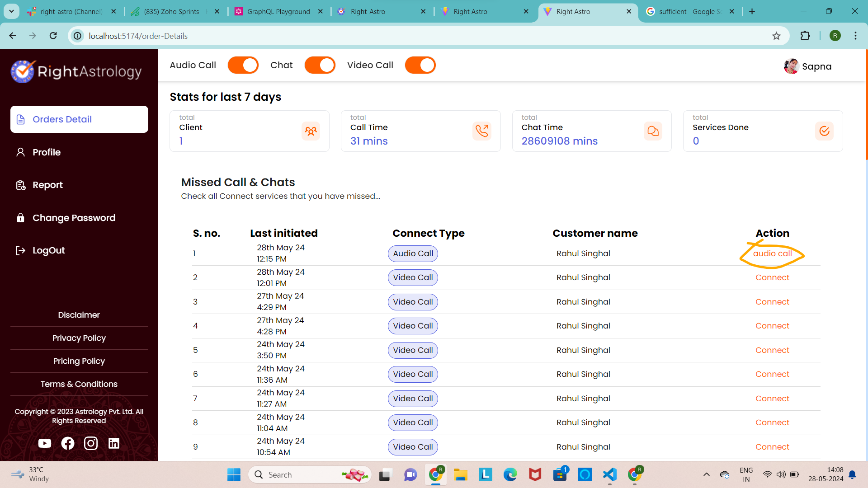Click the Windows taskbar Search box

(x=298, y=474)
